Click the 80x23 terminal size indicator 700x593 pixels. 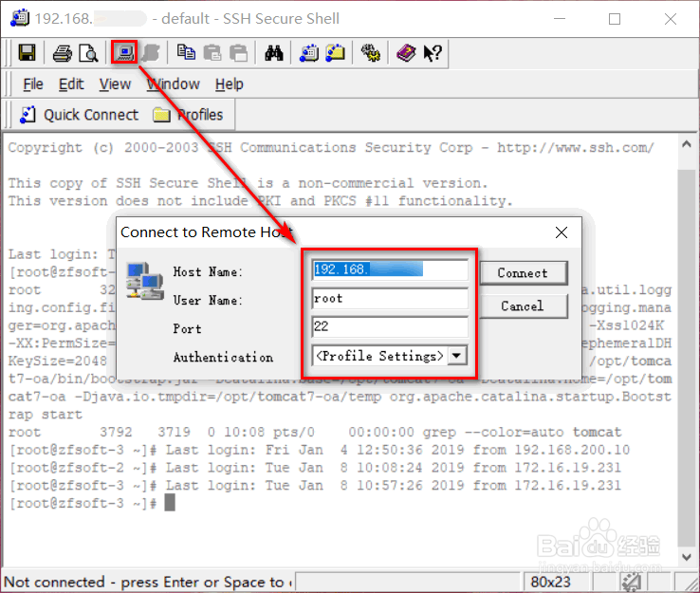click(x=550, y=582)
